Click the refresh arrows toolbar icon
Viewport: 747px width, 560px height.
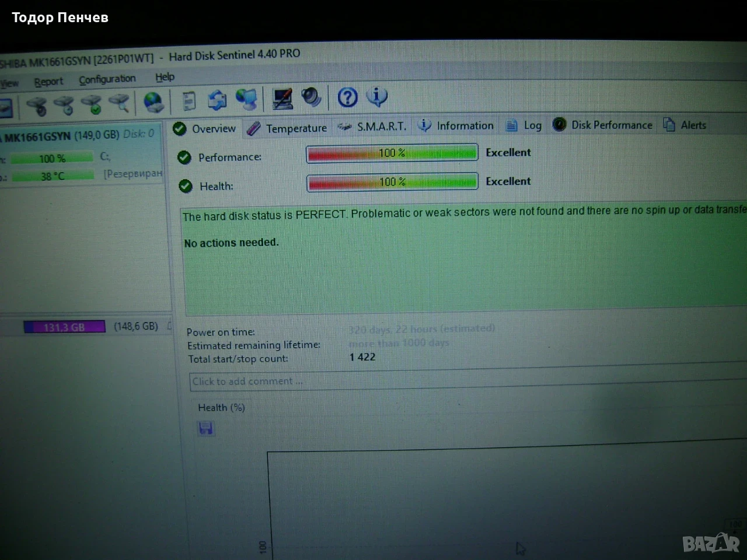pyautogui.click(x=217, y=100)
